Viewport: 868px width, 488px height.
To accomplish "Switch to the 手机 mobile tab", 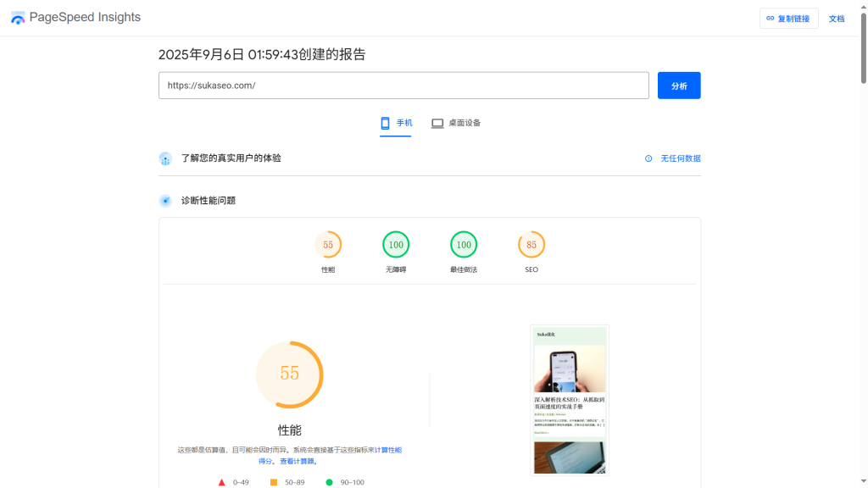I will pos(396,123).
